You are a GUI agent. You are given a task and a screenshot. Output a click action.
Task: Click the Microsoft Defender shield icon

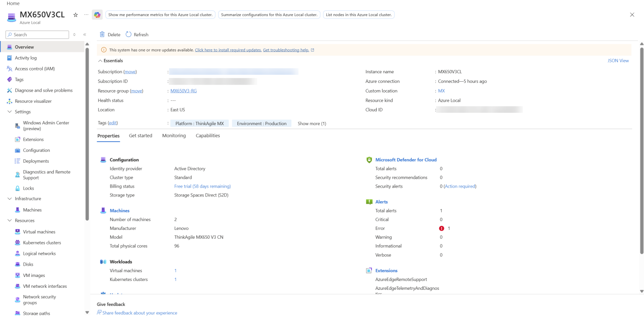pos(369,160)
